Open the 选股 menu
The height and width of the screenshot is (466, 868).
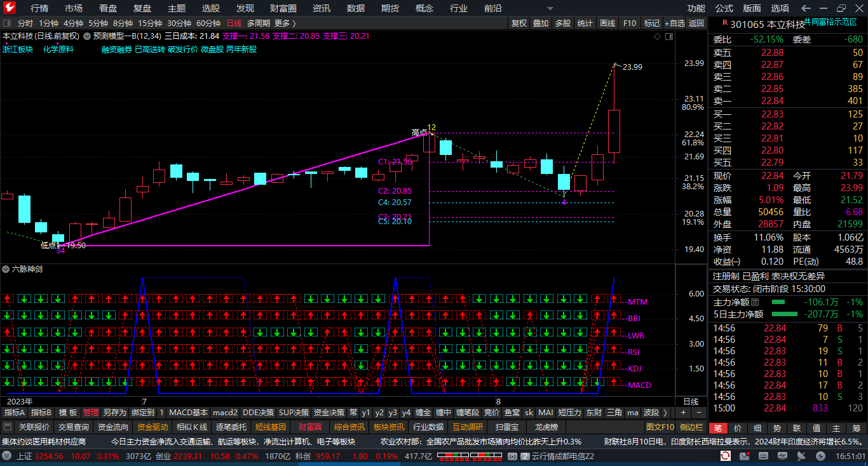pos(211,8)
